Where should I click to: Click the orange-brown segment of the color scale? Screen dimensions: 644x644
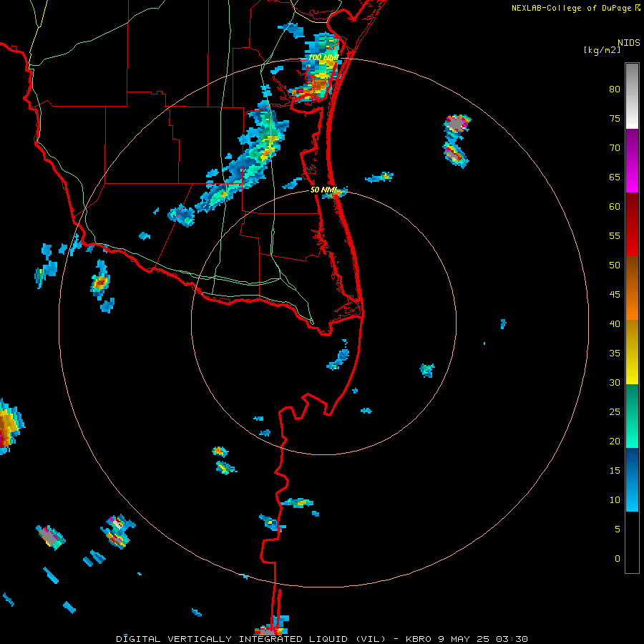point(632,288)
